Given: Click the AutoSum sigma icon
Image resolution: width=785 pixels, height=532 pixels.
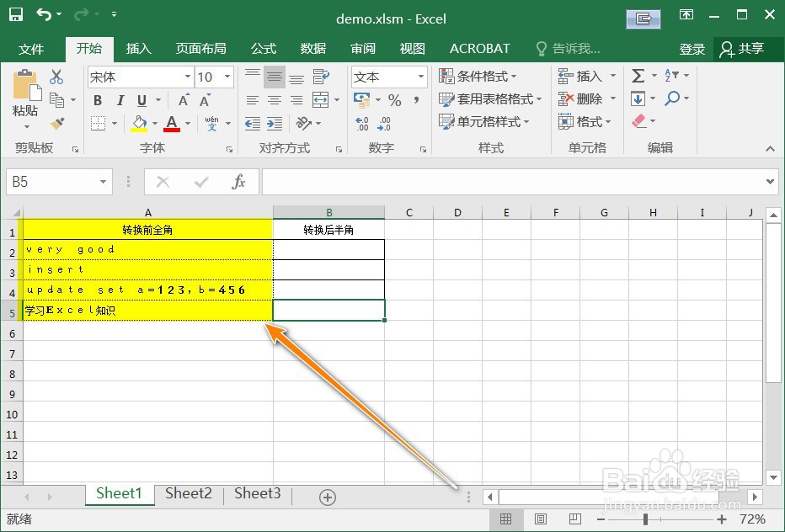Looking at the screenshot, I should pyautogui.click(x=638, y=76).
